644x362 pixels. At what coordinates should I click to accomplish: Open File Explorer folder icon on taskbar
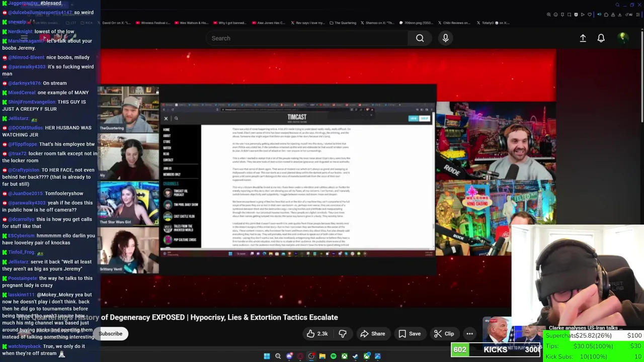click(322, 356)
